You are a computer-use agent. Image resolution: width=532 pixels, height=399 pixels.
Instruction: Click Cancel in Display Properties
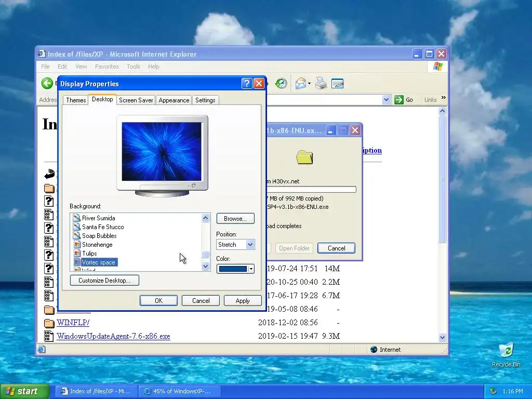click(x=201, y=301)
